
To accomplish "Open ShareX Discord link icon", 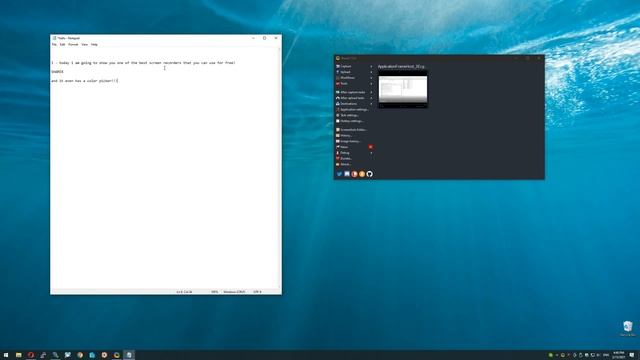I will pos(347,174).
